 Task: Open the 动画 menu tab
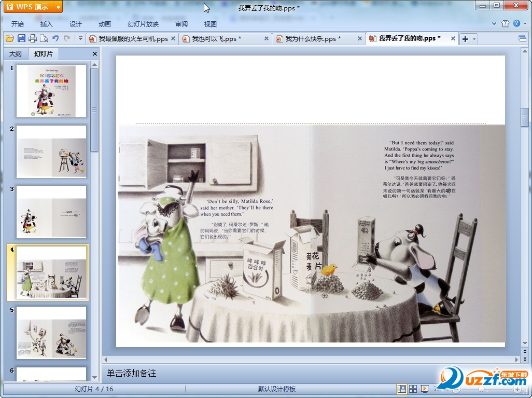tap(105, 24)
